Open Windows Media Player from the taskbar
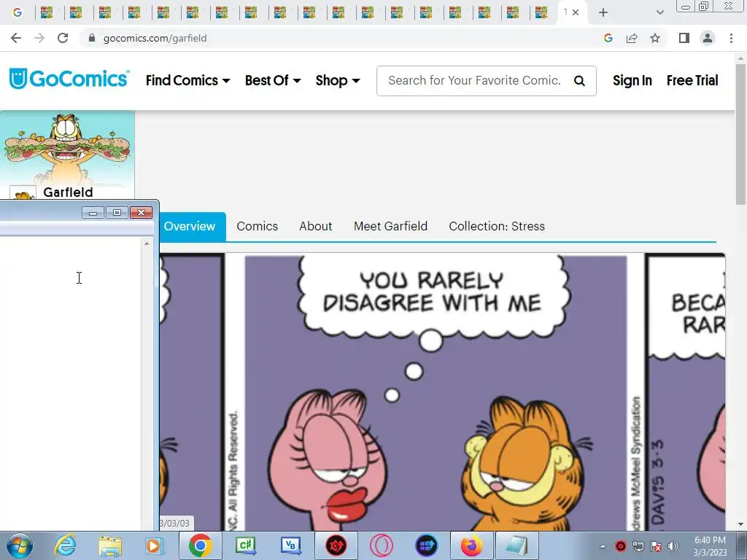 click(155, 545)
